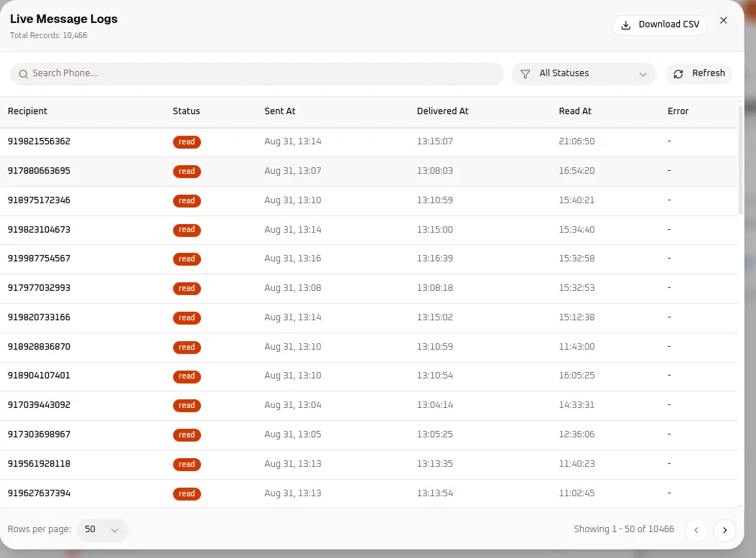This screenshot has height=558, width=756.
Task: Close the Live Message Logs dialog
Action: [723, 20]
